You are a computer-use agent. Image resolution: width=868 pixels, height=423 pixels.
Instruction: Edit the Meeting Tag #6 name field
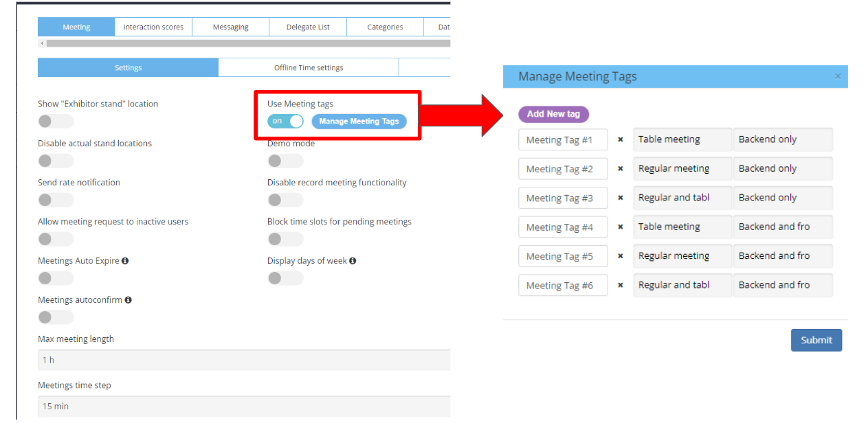pyautogui.click(x=563, y=286)
